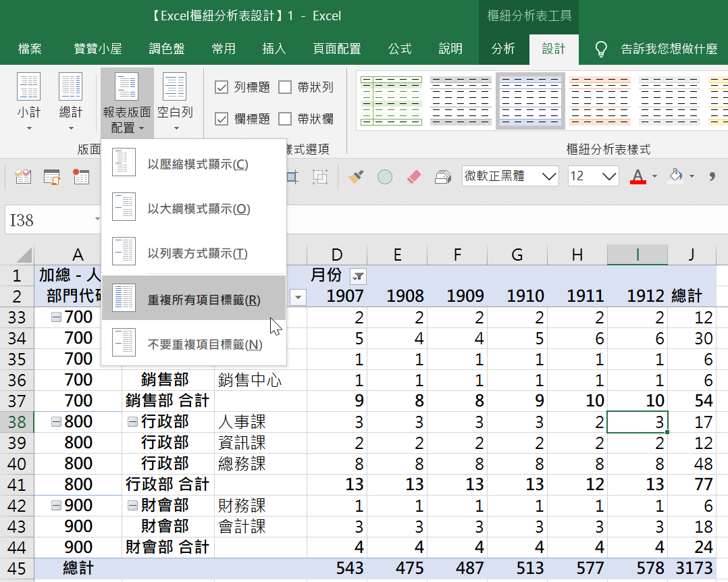Open the column C field filter dropdown in row 2

pos(298,297)
